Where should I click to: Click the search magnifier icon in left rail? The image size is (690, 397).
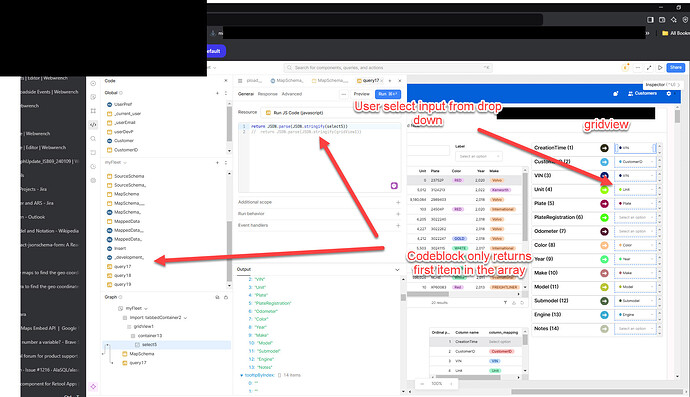[93, 139]
